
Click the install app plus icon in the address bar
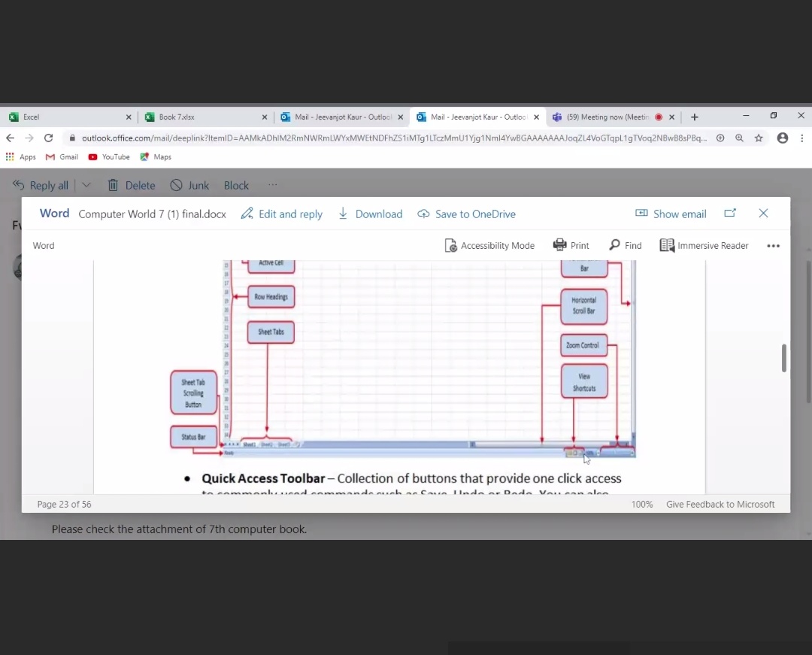720,138
